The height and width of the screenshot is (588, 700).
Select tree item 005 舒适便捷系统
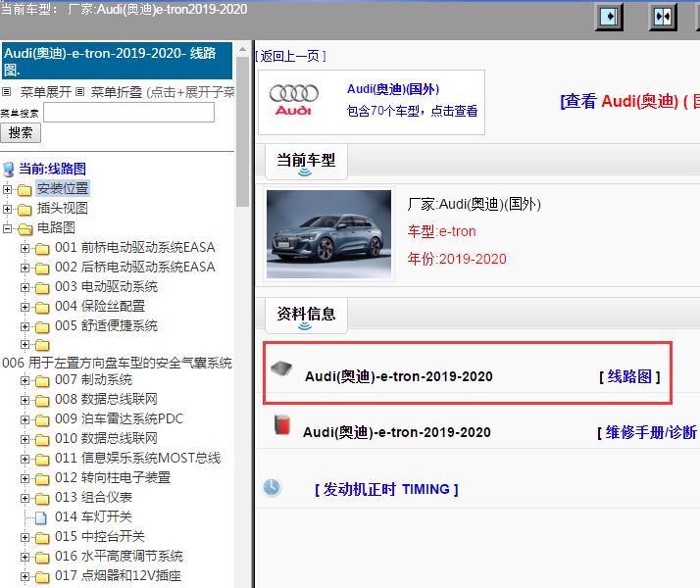click(106, 326)
